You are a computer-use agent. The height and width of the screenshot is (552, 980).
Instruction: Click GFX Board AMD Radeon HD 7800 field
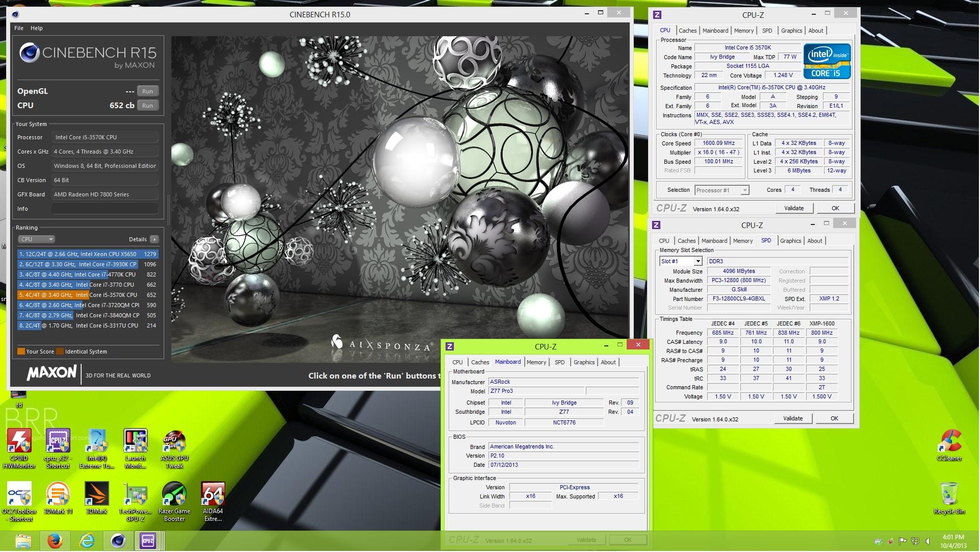tap(105, 194)
